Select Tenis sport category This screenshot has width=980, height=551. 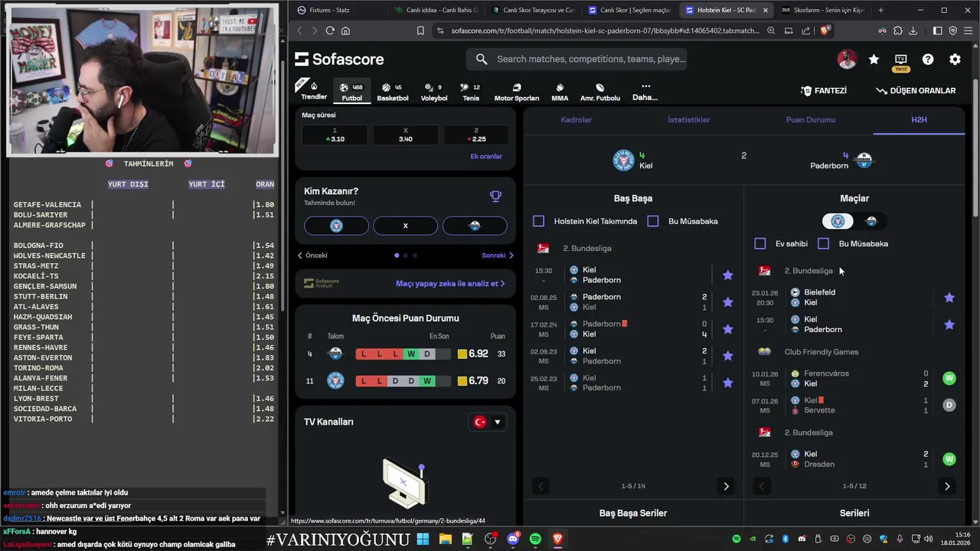coord(471,92)
